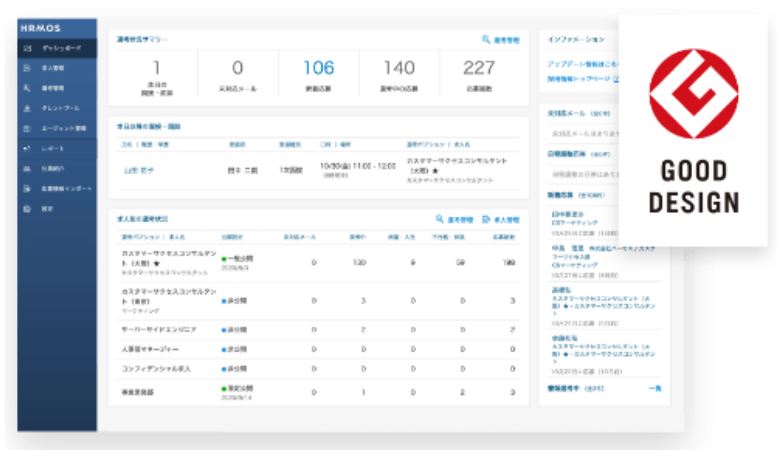Open the サーバーサイドエンジニア job row
Screen dimensions: 777x450
[x=319, y=330]
